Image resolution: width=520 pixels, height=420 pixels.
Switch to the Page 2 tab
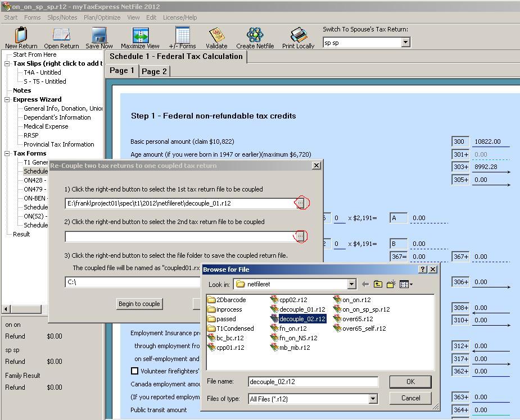click(x=154, y=71)
